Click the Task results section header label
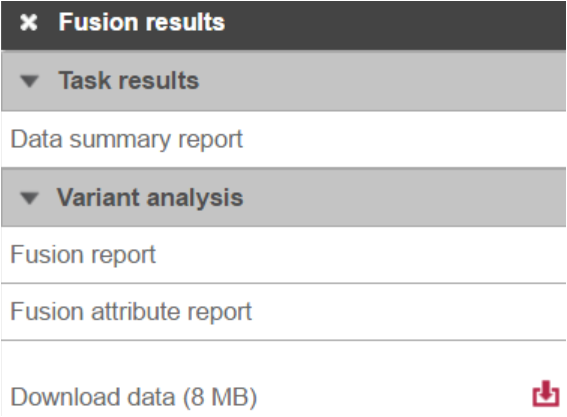 pyautogui.click(x=129, y=80)
